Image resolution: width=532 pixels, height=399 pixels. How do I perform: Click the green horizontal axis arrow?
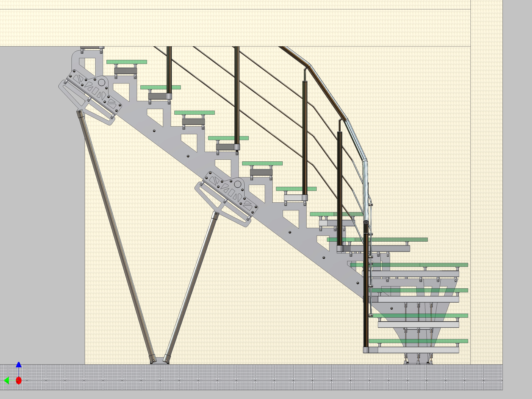(x=6, y=381)
